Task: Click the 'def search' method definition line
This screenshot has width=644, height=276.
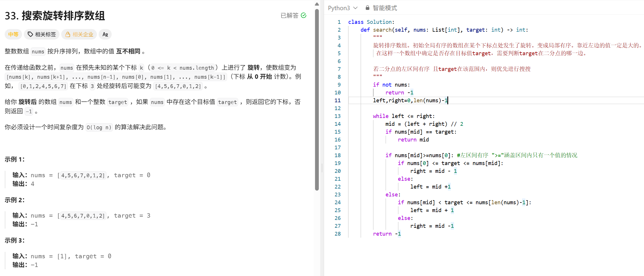Action: pos(444,30)
